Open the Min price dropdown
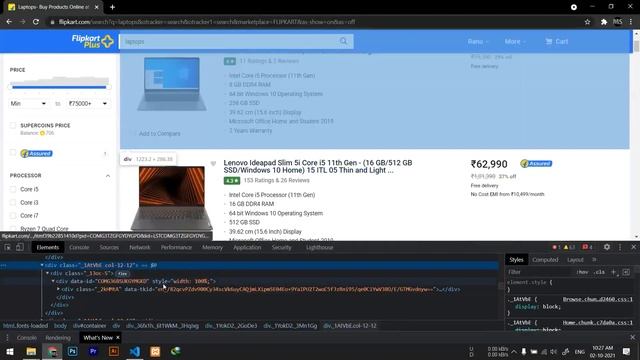Viewport: 640px width, 360px height. pos(28,104)
